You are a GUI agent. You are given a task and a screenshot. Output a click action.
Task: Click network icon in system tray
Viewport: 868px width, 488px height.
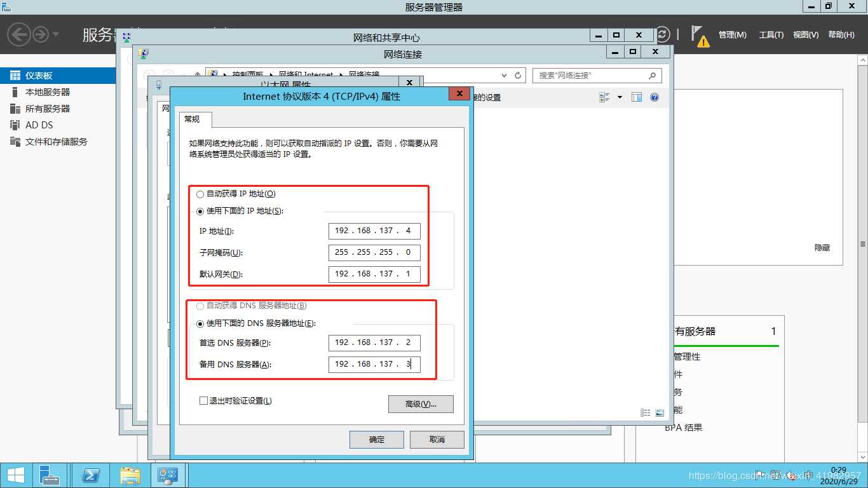(776, 474)
